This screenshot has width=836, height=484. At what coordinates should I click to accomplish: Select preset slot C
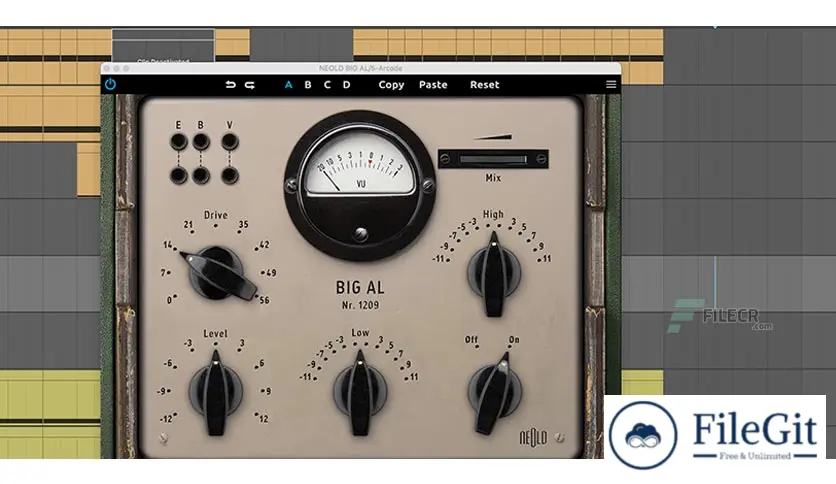(327, 85)
